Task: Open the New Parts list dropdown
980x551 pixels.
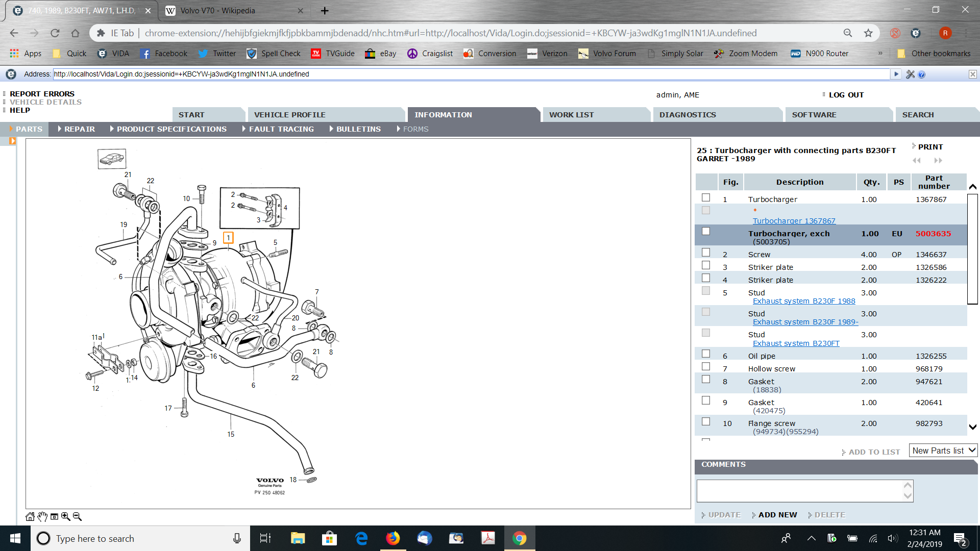Action: 943,450
